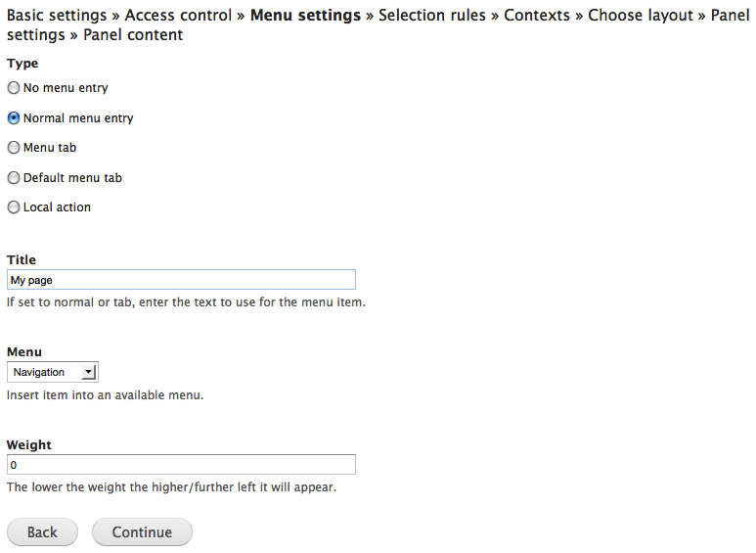
Task: Choose the Normal menu entry option
Action: tap(14, 118)
